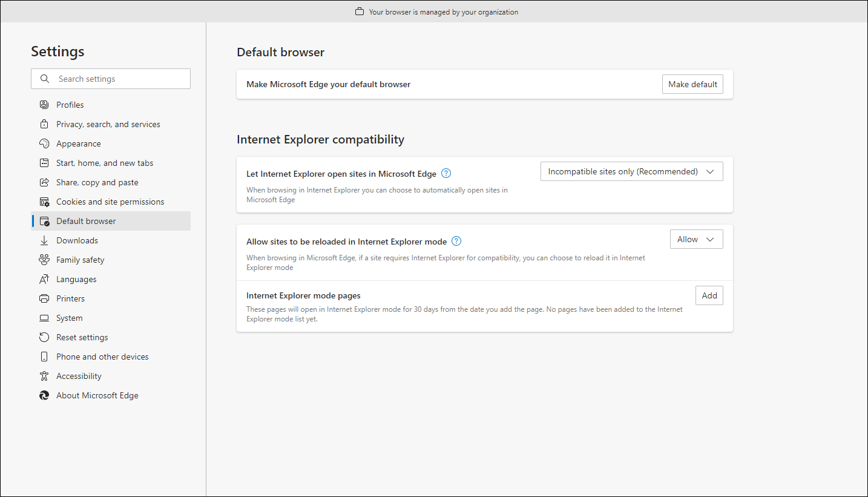Open Languages using its sidebar icon
The height and width of the screenshot is (497, 868).
44,278
